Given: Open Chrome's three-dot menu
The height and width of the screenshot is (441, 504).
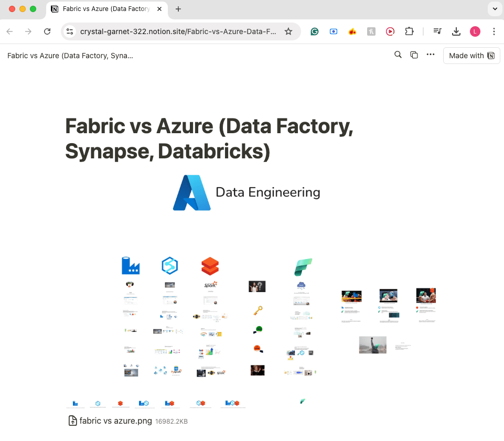Looking at the screenshot, I should pos(494,31).
